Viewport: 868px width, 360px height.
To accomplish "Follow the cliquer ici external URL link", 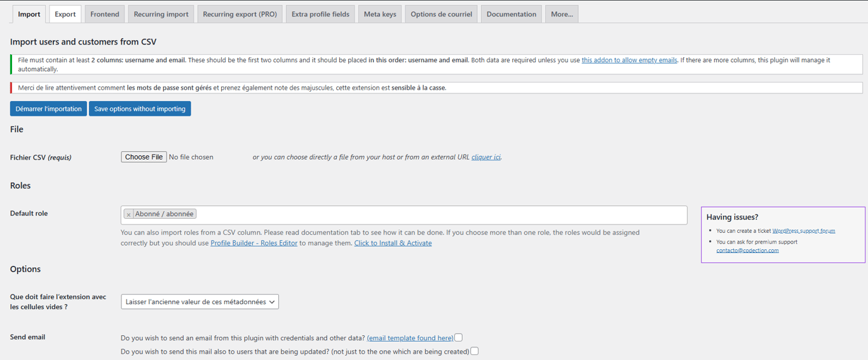I will 485,157.
